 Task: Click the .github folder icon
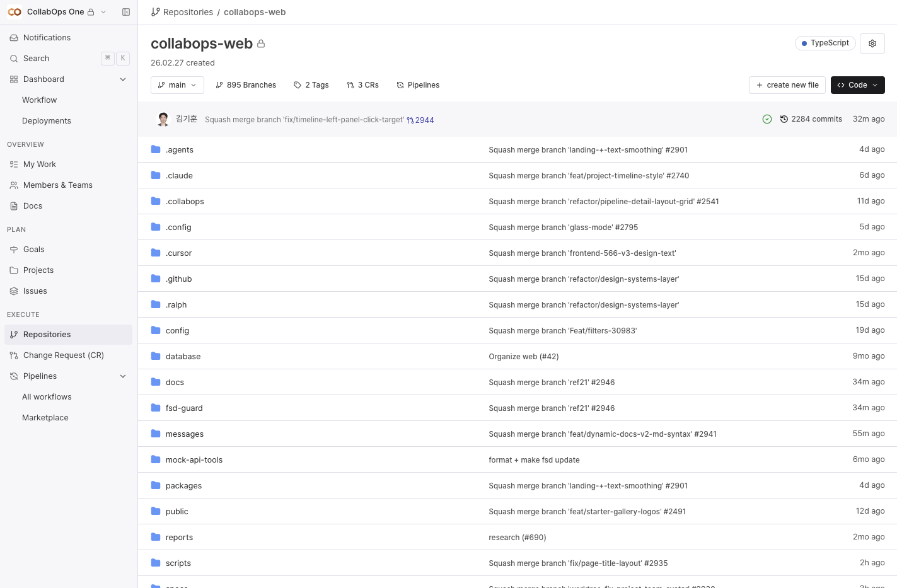coord(156,279)
